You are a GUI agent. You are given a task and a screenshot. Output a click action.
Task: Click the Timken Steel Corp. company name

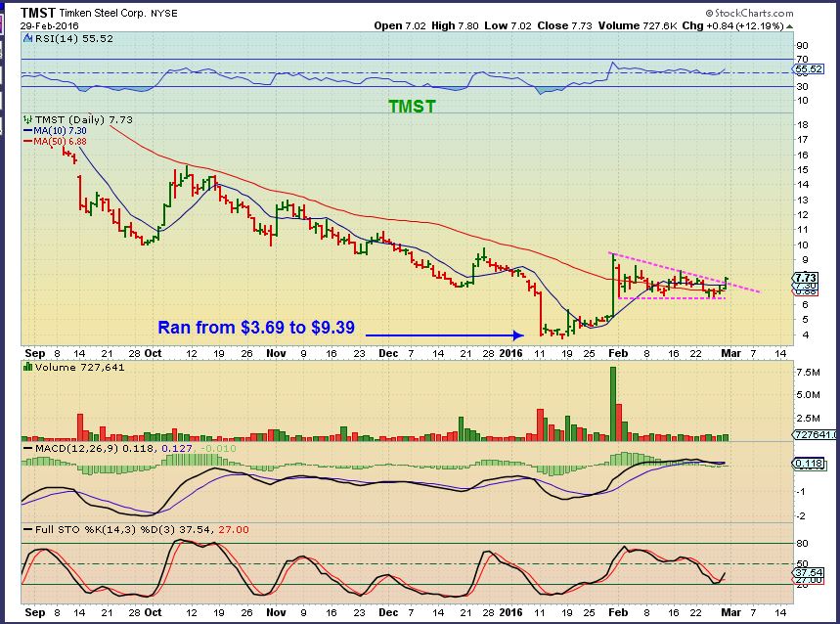click(103, 14)
